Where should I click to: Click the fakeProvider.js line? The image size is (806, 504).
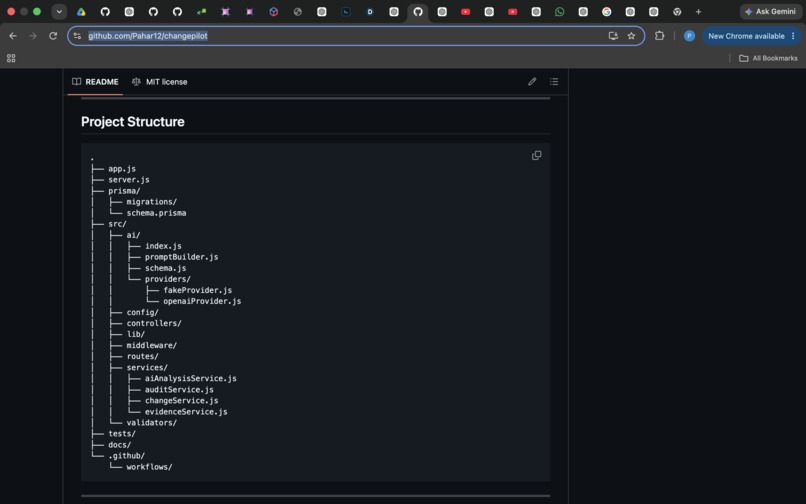(197, 290)
